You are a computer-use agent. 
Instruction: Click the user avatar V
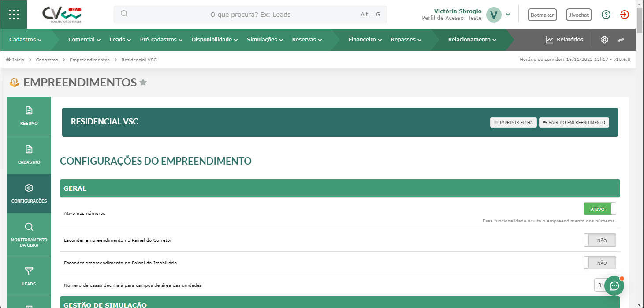494,15
